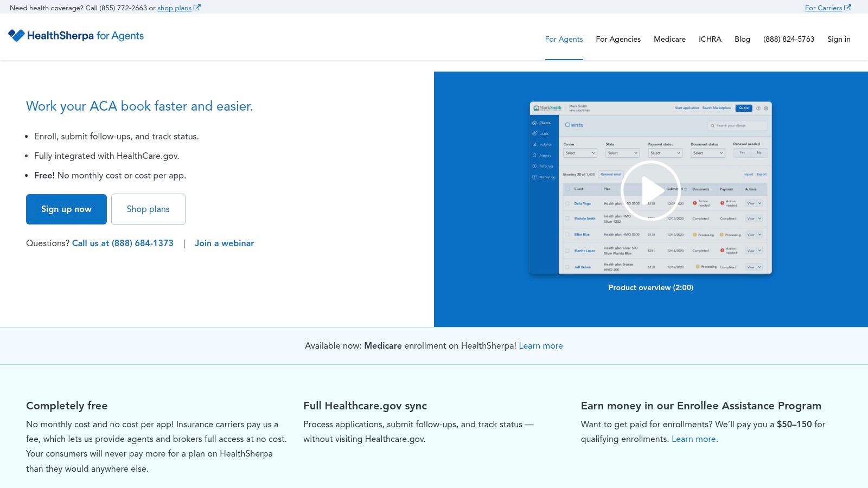Click external-link icon next to For Carriers
This screenshot has width=868, height=488.
coord(847,8)
